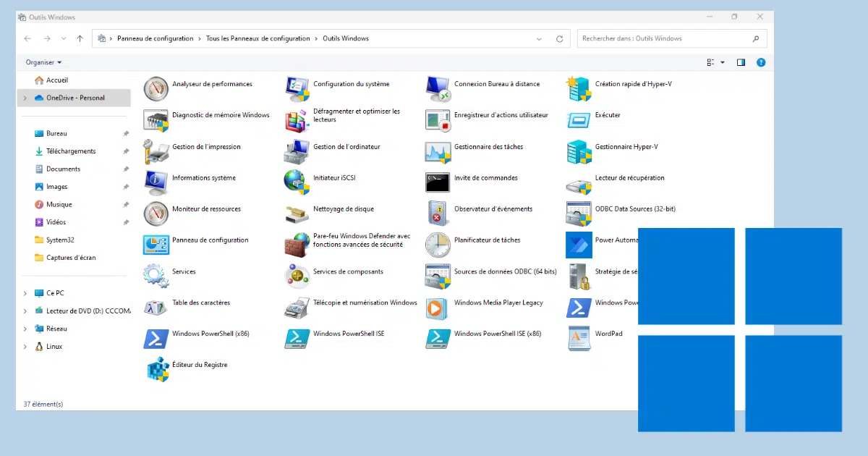Click Tous les Panneaux de configuration breadcrumb
The height and width of the screenshot is (456, 868).
[x=258, y=38]
